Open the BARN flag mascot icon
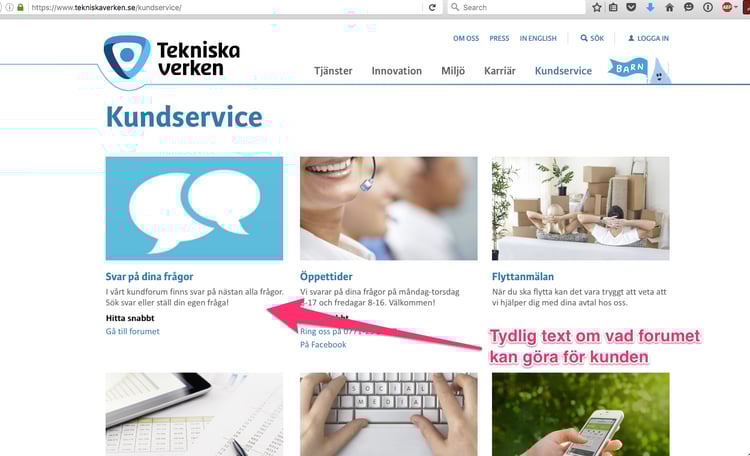Viewport: 750px width, 456px height. [640, 71]
